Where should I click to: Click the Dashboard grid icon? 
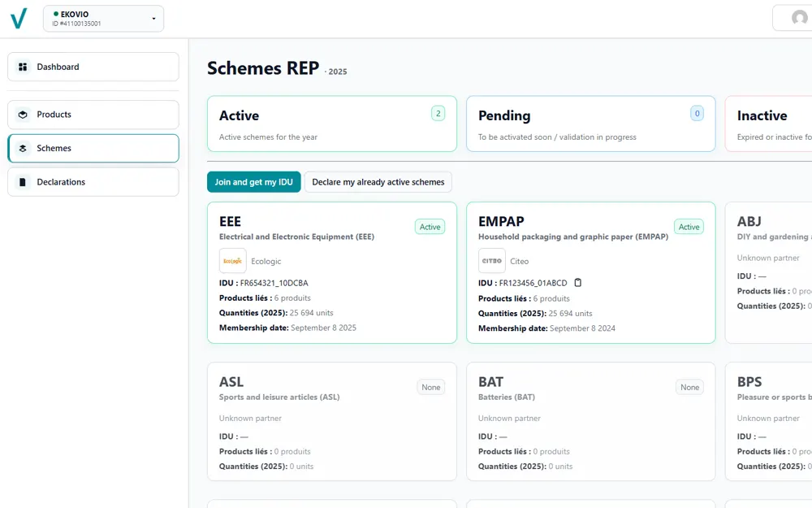pyautogui.click(x=23, y=67)
